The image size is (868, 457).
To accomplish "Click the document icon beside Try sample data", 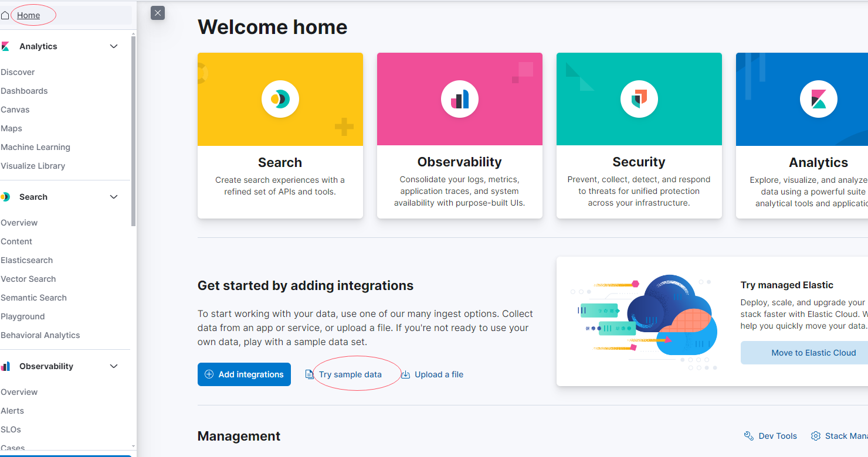I will (x=309, y=374).
